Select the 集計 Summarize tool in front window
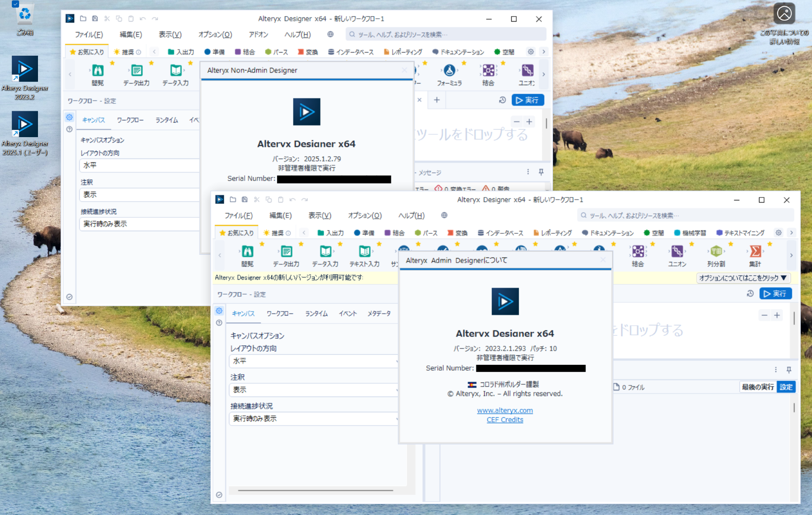Image resolution: width=812 pixels, height=515 pixels. coord(755,256)
